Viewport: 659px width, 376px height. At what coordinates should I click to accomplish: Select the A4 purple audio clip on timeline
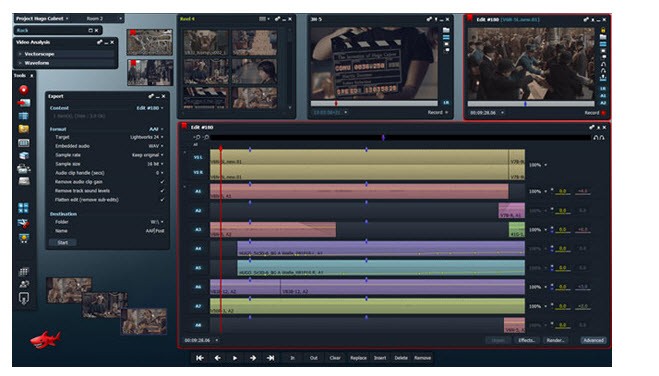(x=381, y=248)
